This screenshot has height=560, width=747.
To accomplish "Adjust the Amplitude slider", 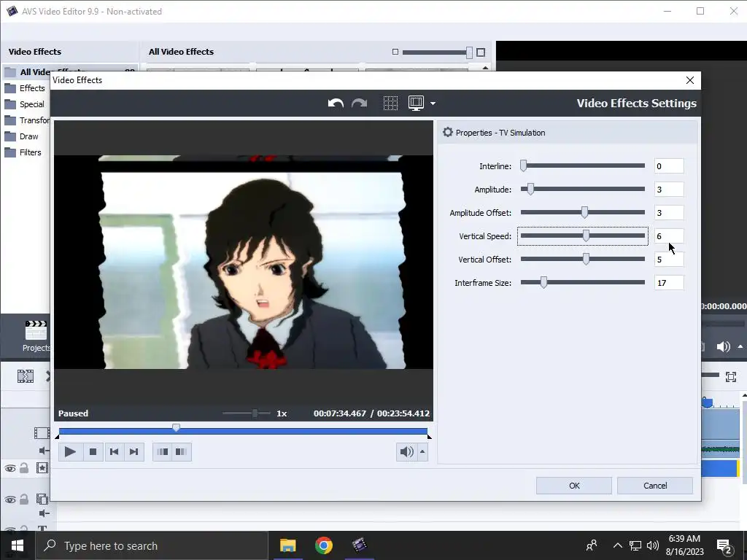I will tap(583, 189).
